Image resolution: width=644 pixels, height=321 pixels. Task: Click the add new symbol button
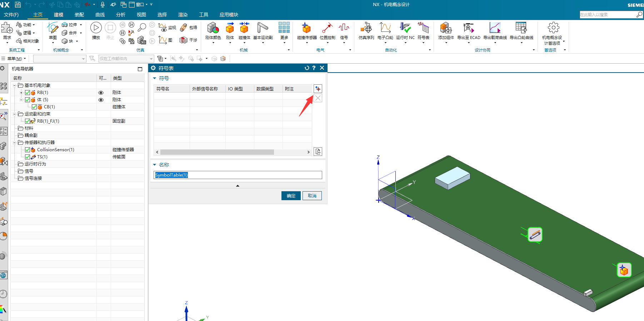(x=318, y=89)
